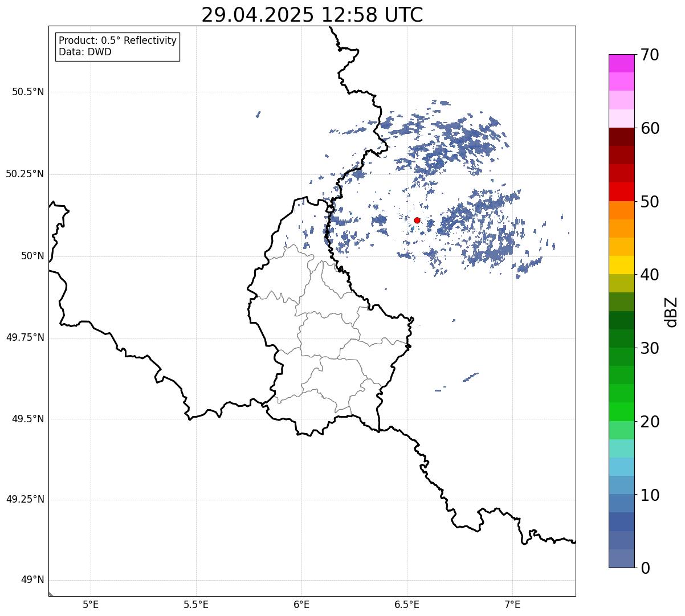The image size is (685, 616).
Task: Pick the yellow swatch just above 40 dBZ
Action: 621,266
